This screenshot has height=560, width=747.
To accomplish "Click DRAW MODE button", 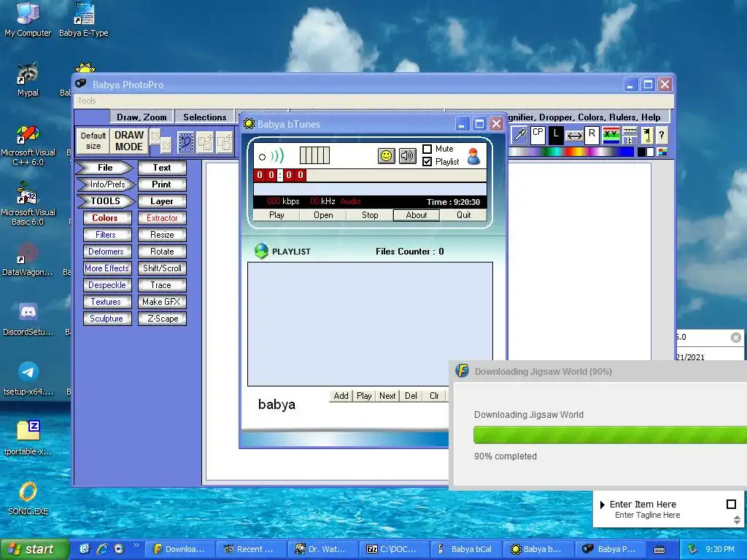I will click(128, 141).
